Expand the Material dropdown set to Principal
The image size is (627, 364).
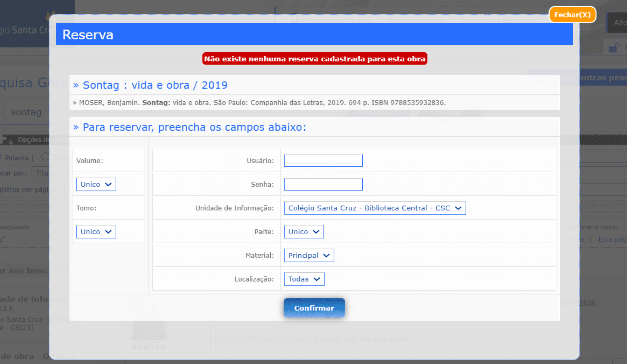[x=308, y=256]
